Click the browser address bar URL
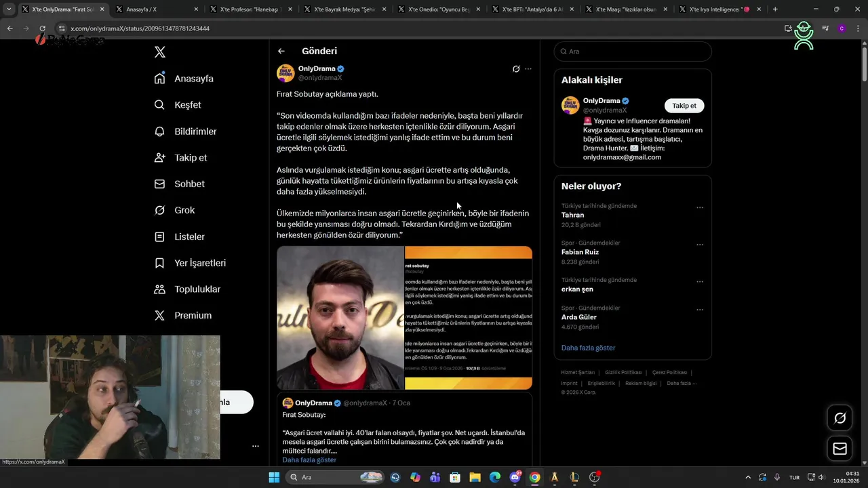Viewport: 868px width, 488px height. point(140,28)
